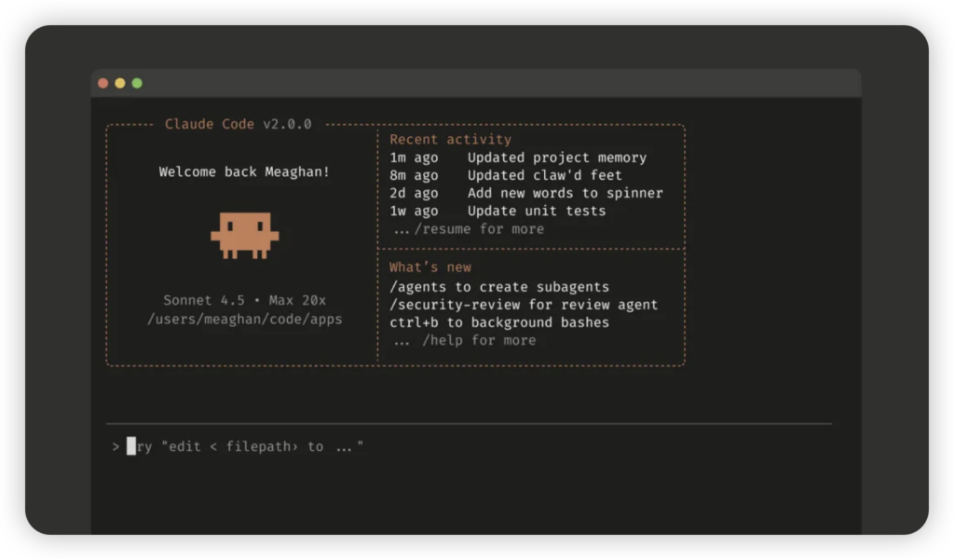The height and width of the screenshot is (560, 954).
Task: Click the "Welcome back Meaghan!" greeting text
Action: tap(244, 171)
